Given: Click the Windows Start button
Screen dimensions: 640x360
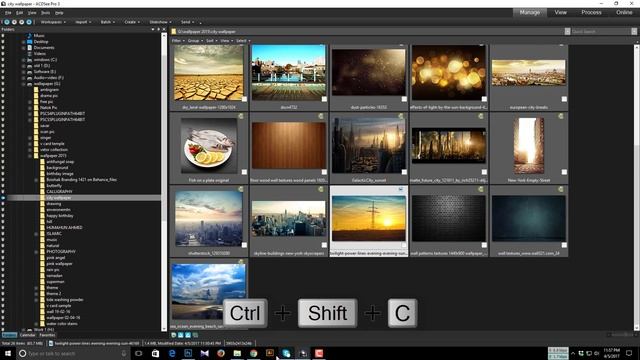Looking at the screenshot, I should 7,353.
